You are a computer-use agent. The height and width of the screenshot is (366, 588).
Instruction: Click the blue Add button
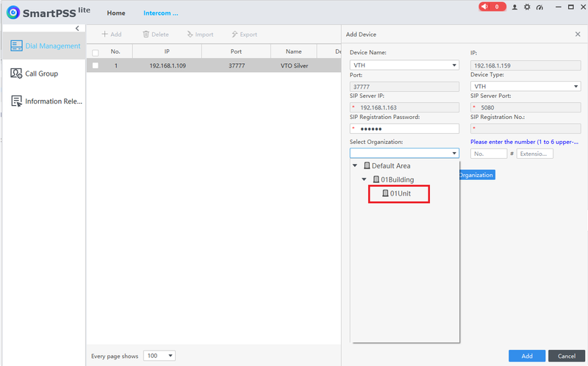[x=527, y=356]
